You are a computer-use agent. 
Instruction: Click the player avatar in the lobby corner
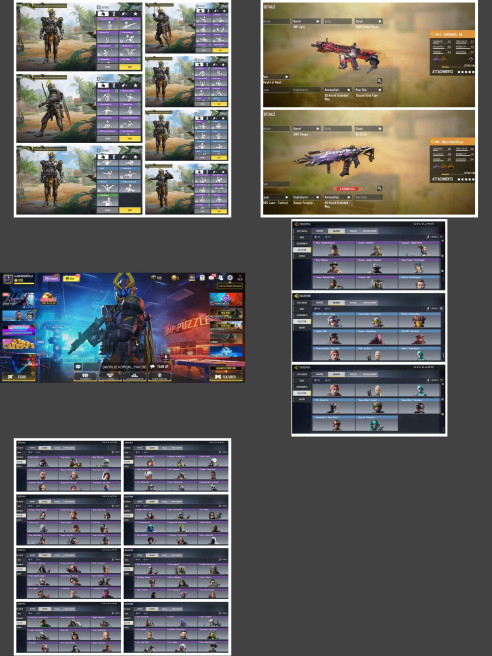pos(8,279)
